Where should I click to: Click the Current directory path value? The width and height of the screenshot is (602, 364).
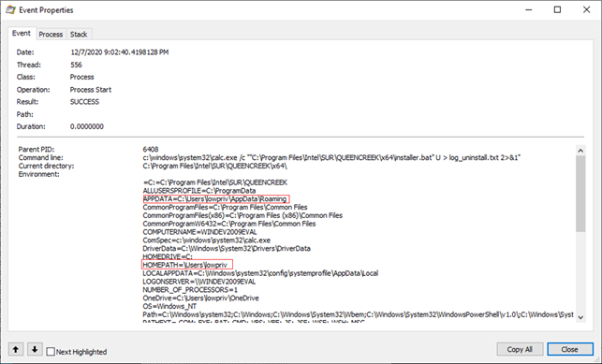215,166
